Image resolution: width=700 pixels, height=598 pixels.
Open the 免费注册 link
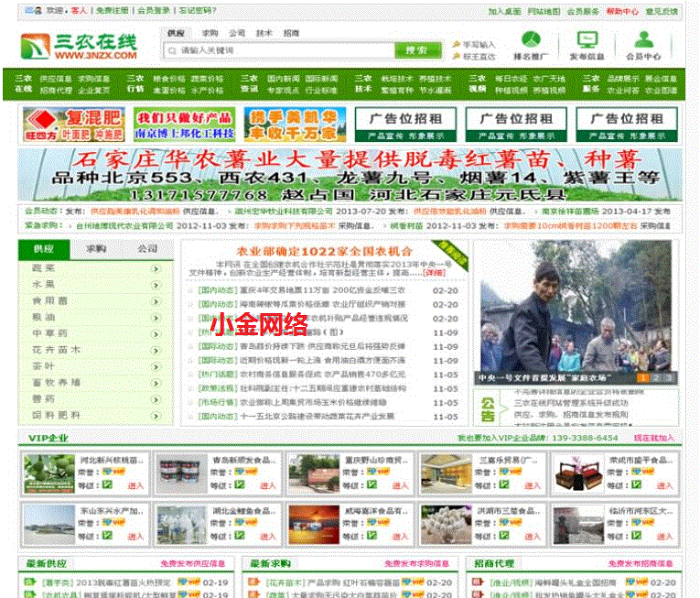coord(113,11)
